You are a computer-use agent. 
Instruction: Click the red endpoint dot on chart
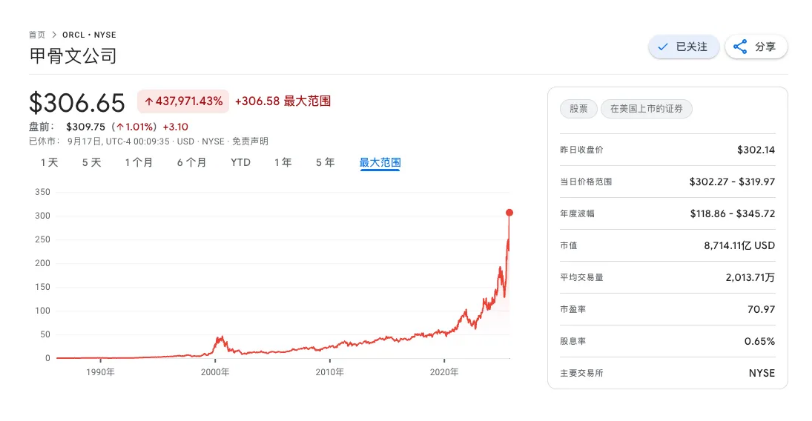509,212
